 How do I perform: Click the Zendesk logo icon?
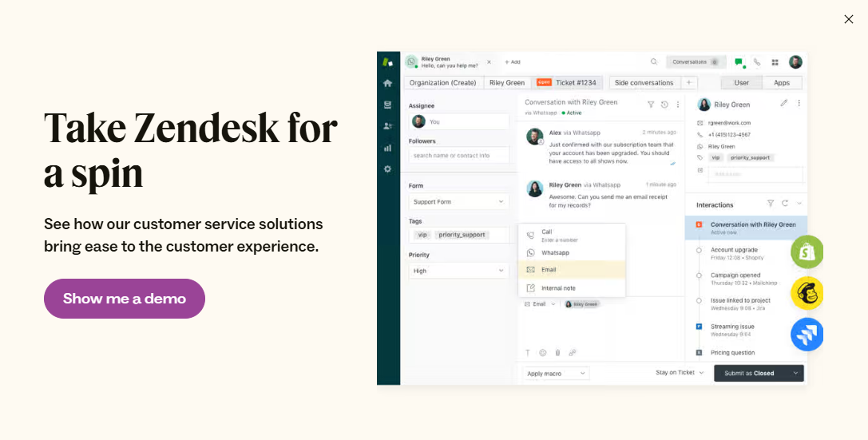387,62
